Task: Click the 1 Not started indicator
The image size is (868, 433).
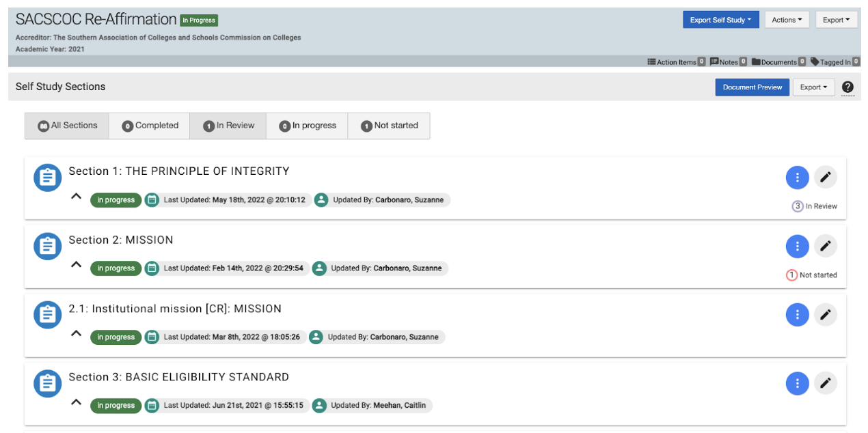Action: pos(811,275)
